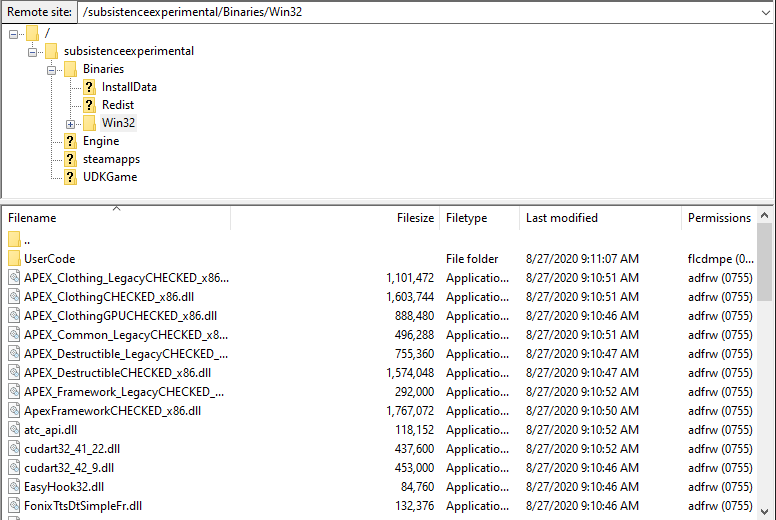Click APEX_Destructible_LegacyCHECKED file icon

pyautogui.click(x=14, y=354)
